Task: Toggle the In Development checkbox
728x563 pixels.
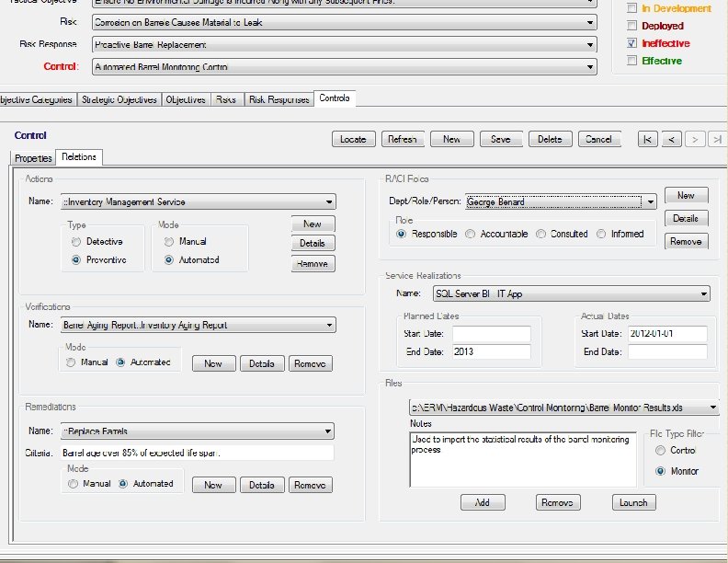Action: [x=631, y=8]
